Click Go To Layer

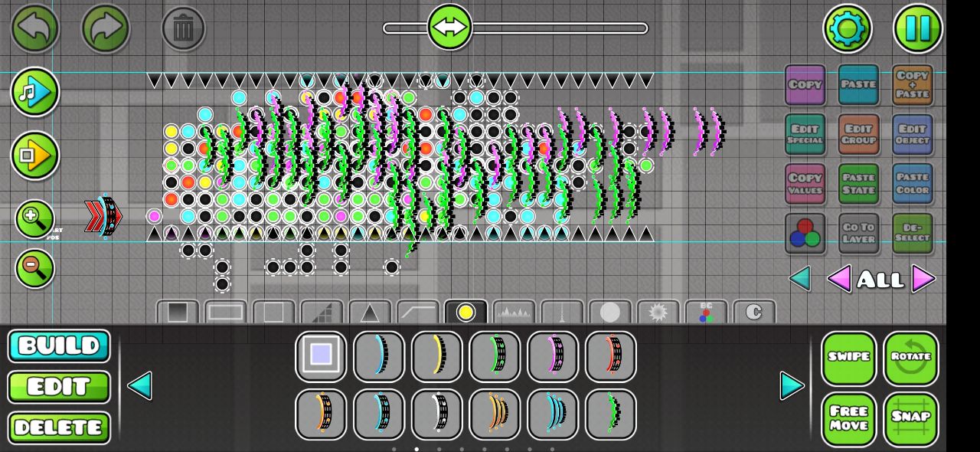click(x=858, y=234)
